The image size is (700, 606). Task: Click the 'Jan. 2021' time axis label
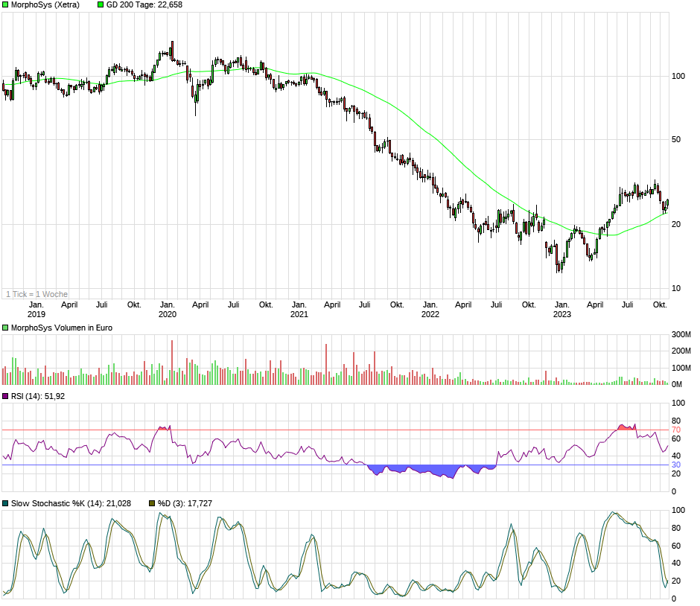[299, 309]
